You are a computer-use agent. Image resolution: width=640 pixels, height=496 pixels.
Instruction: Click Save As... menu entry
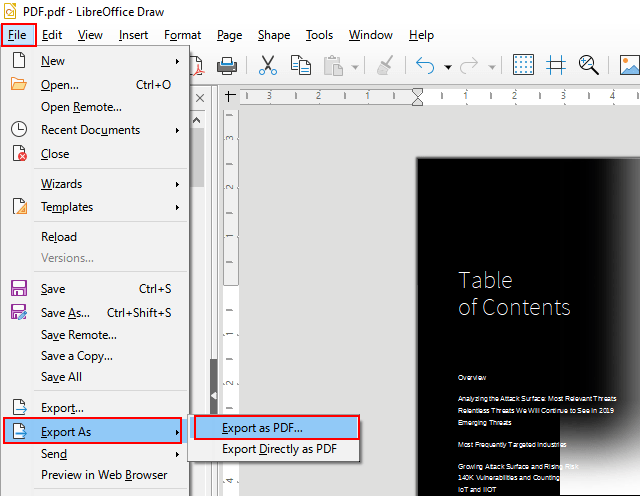pyautogui.click(x=94, y=313)
